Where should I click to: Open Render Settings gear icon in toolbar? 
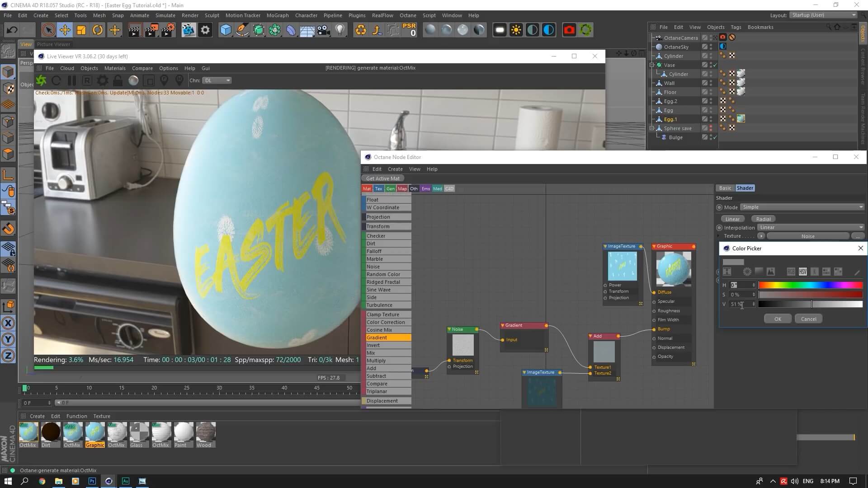click(205, 30)
